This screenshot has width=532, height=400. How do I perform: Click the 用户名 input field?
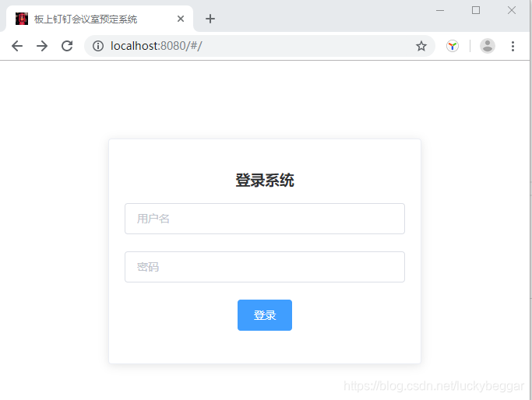[265, 219]
